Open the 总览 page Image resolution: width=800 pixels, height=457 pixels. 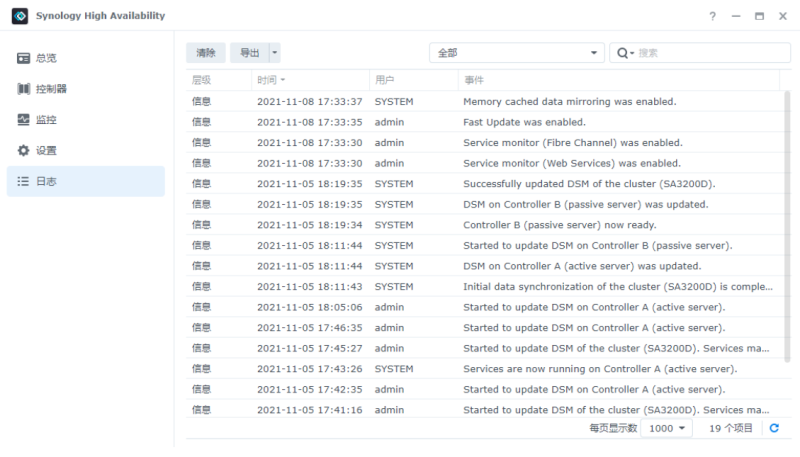pos(86,58)
